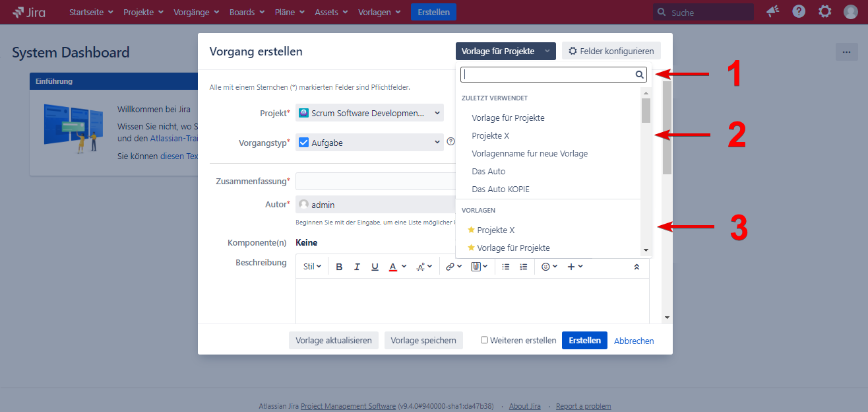Enable the Weiteren erstellen checkbox

click(484, 340)
